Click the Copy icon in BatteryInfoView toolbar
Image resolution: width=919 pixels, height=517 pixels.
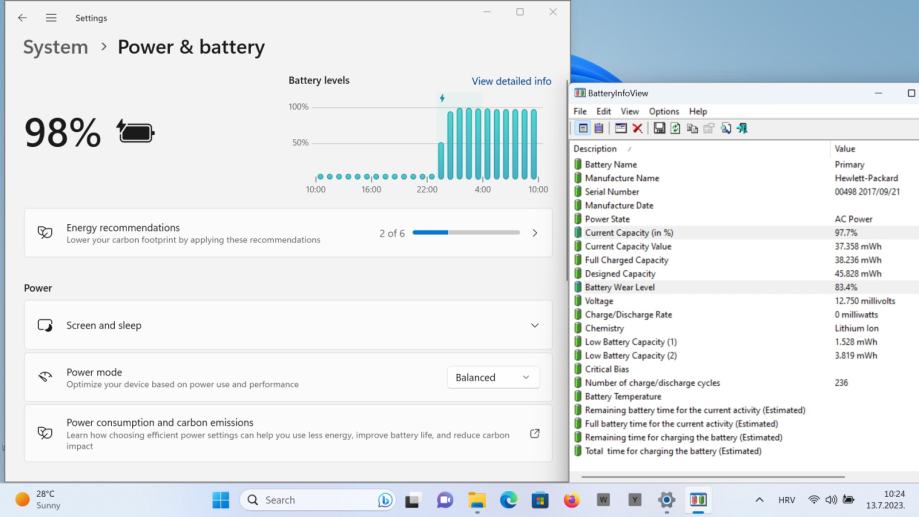pyautogui.click(x=691, y=128)
